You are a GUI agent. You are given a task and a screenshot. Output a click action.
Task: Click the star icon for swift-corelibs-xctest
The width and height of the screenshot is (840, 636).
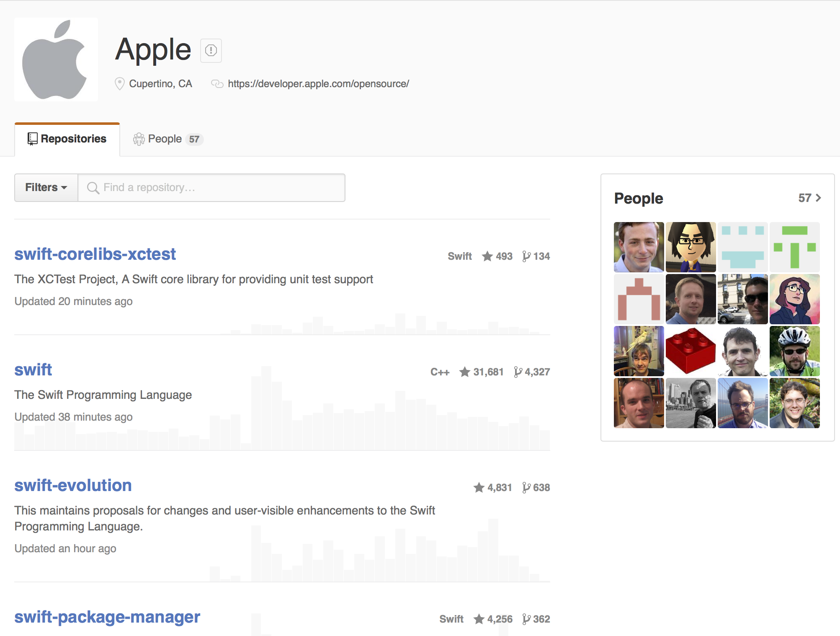(487, 256)
